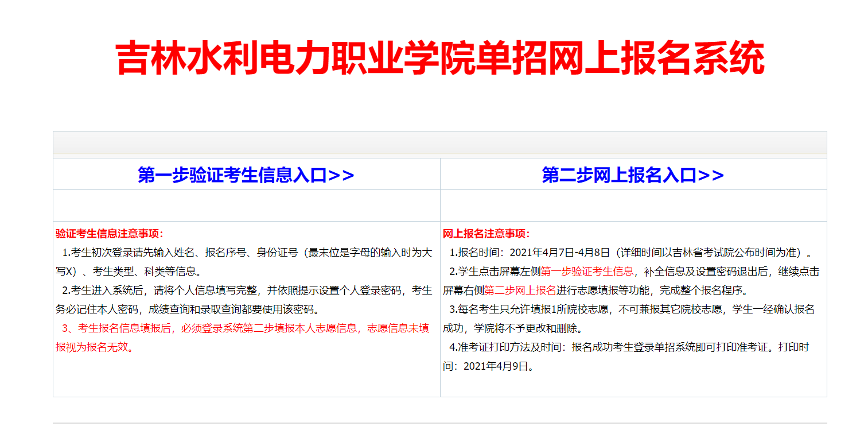Click the inline red text 第二步网上报名
This screenshot has height=430, width=868.
[x=520, y=290]
